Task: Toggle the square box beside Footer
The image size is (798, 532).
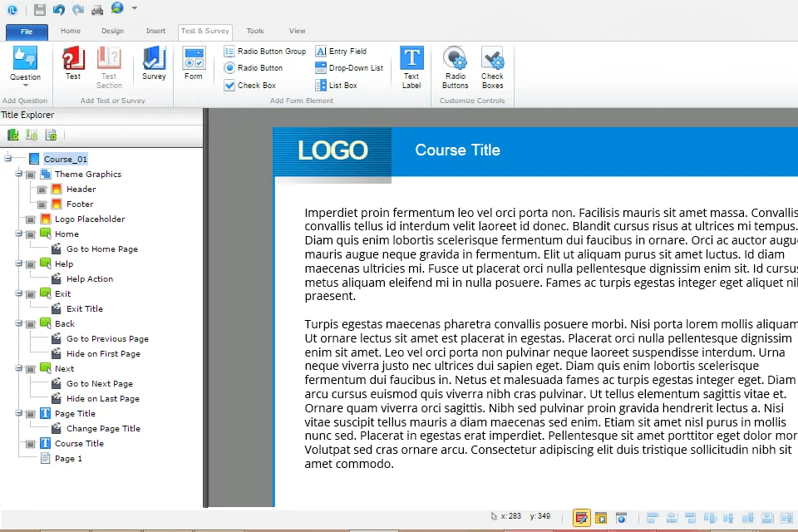Action: click(x=42, y=204)
